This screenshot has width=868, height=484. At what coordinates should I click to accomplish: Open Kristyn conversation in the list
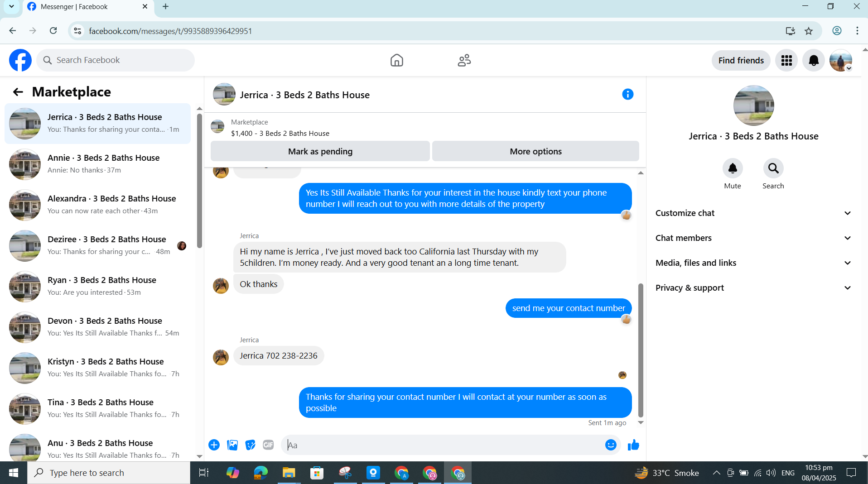tap(97, 368)
